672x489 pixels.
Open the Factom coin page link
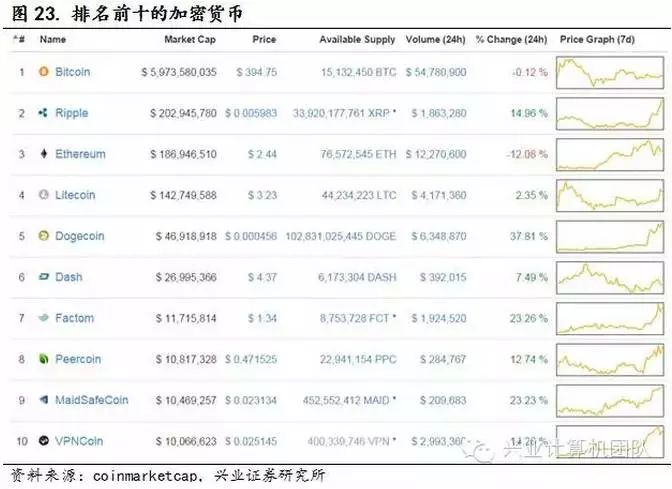click(x=75, y=318)
